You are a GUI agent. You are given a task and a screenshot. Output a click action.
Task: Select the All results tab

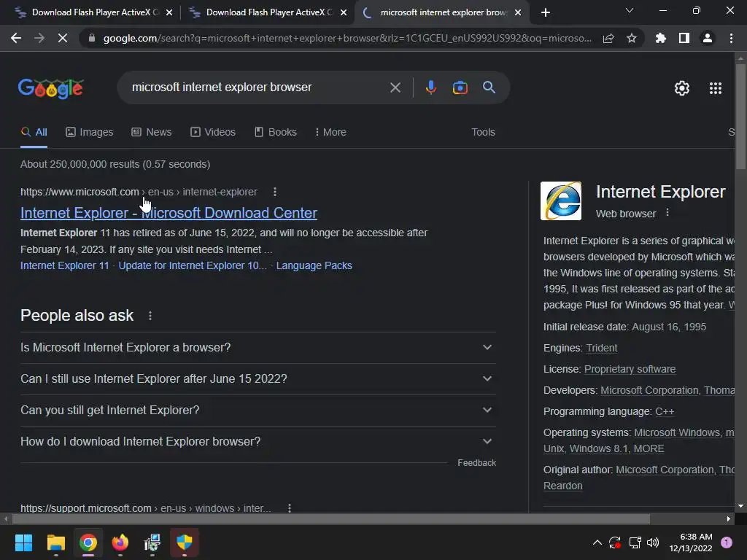(34, 132)
